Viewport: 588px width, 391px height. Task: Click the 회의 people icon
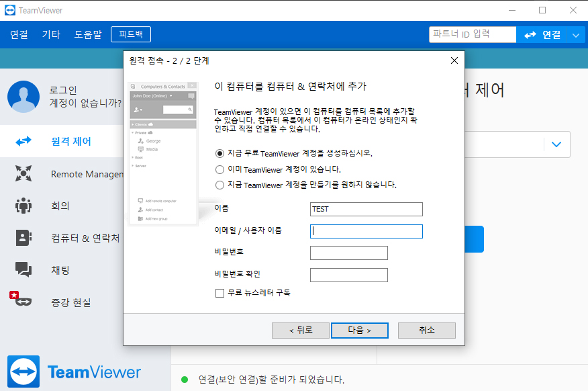click(x=23, y=206)
